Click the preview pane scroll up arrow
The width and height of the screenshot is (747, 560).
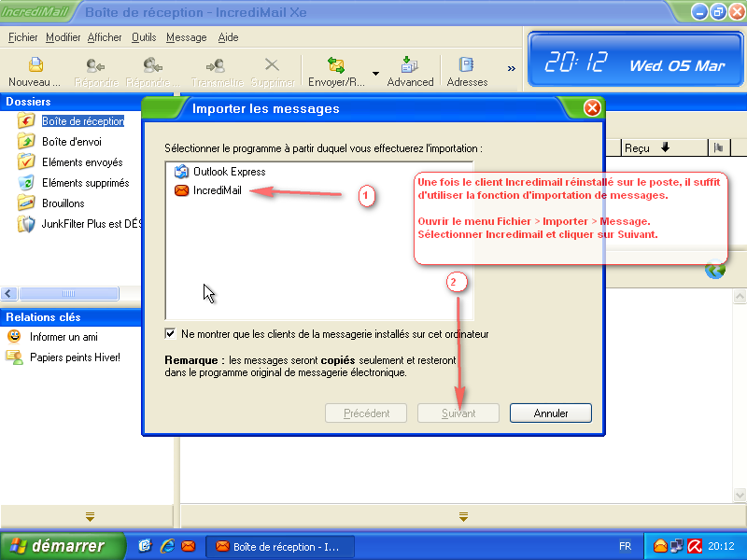(740, 297)
